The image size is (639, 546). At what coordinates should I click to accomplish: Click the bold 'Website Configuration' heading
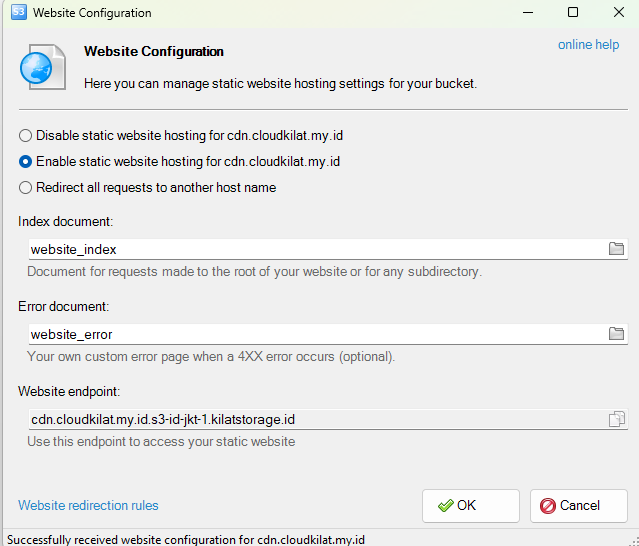[x=154, y=51]
